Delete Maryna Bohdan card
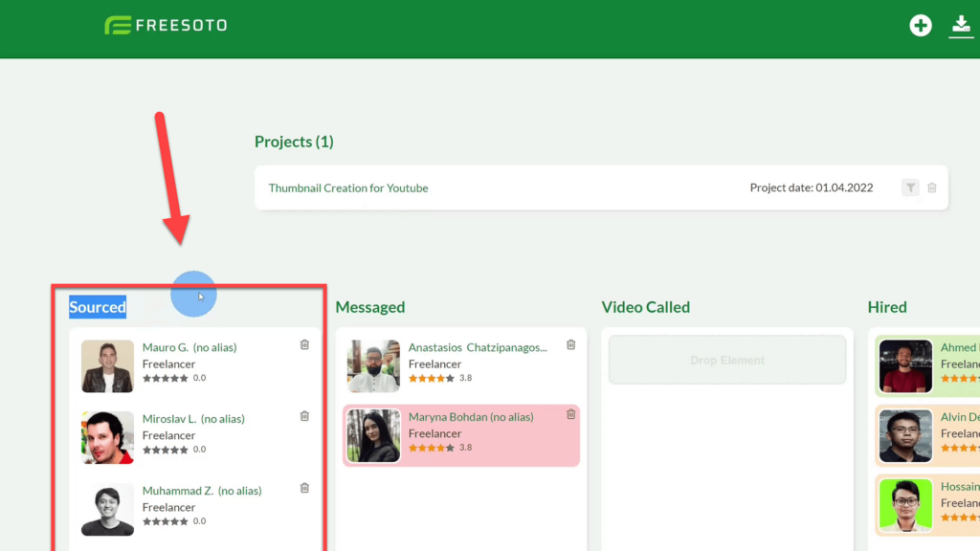Screen dimensions: 980x551 (570, 414)
